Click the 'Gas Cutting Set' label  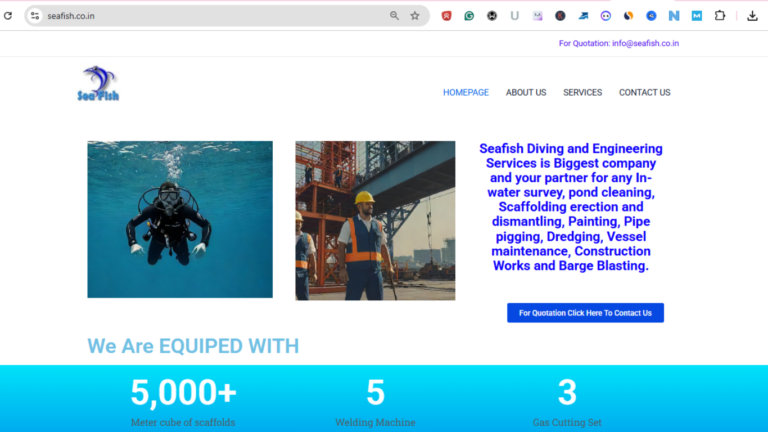[x=567, y=422]
